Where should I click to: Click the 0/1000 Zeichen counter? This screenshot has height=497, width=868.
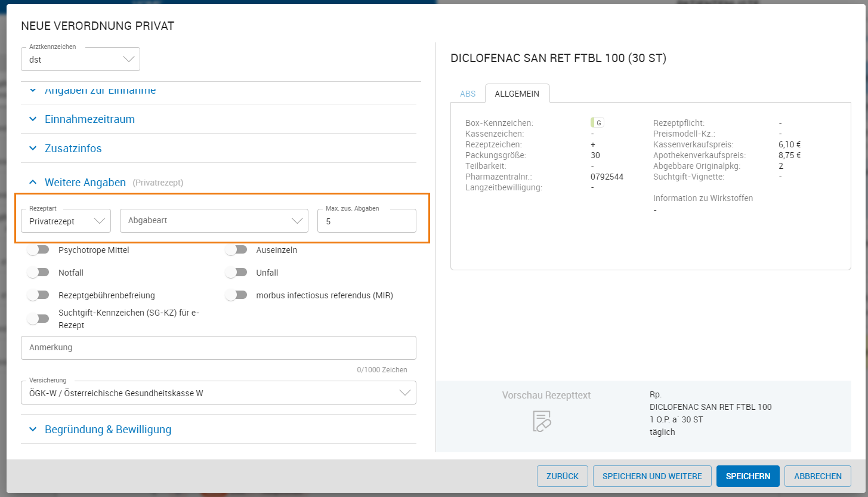tap(382, 370)
